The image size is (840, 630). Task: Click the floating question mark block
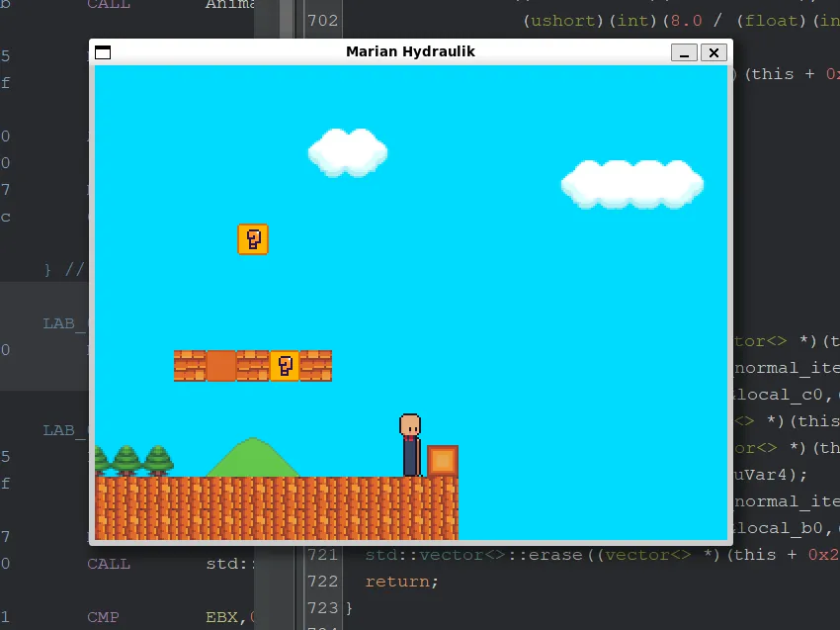[x=253, y=239]
